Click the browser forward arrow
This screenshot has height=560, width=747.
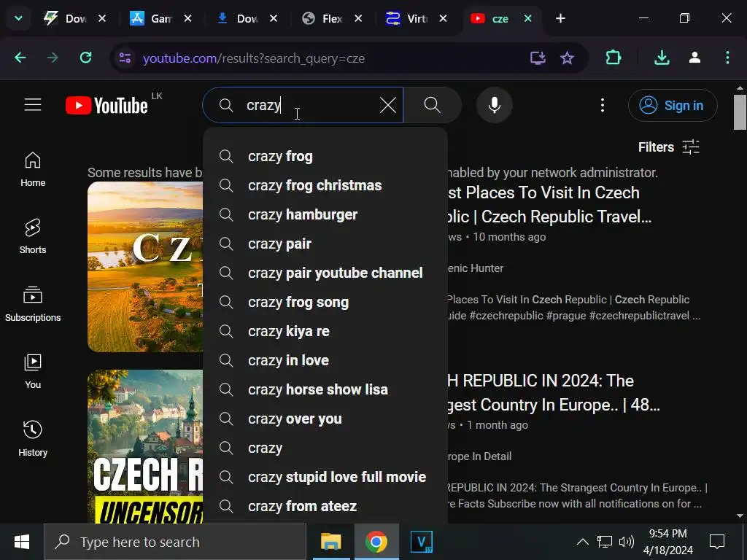point(53,58)
